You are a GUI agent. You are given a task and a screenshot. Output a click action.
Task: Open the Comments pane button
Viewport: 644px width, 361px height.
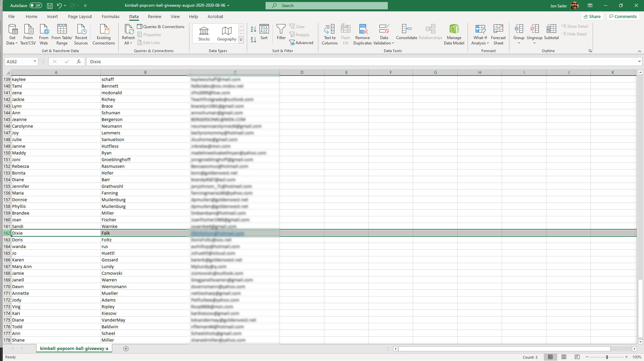pyautogui.click(x=623, y=16)
